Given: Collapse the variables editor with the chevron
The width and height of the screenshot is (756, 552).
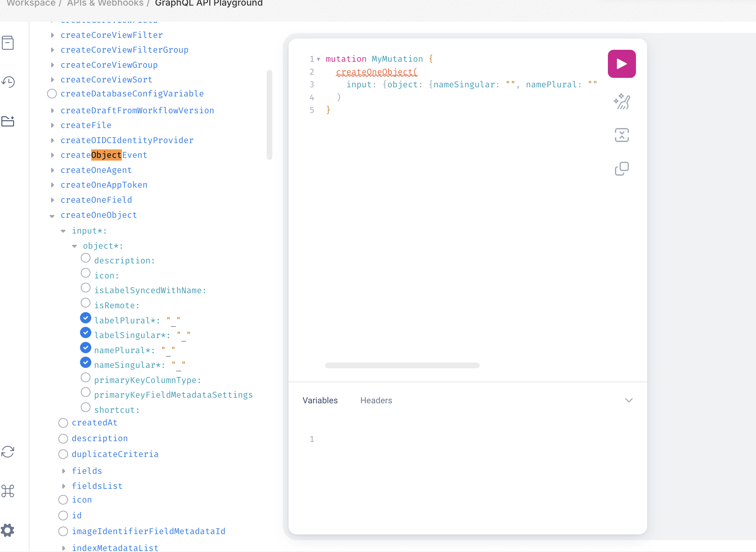Looking at the screenshot, I should click(x=628, y=400).
